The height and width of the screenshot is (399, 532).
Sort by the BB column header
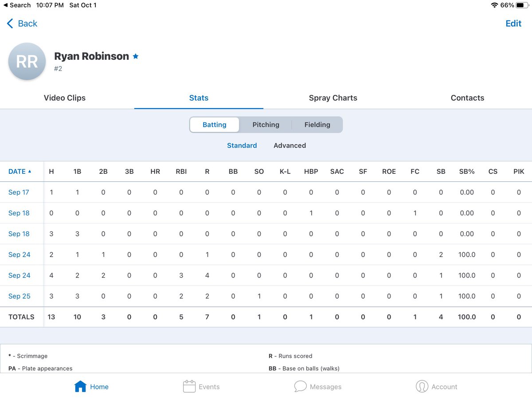tap(233, 172)
